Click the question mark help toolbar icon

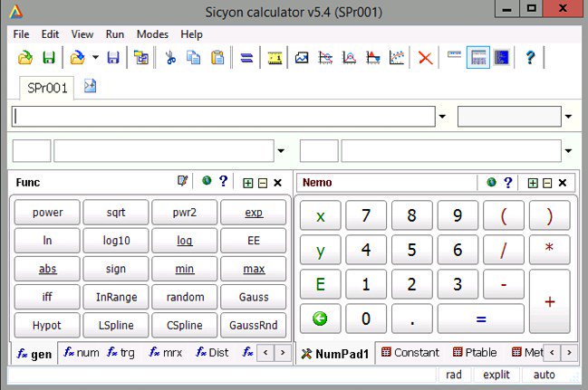pyautogui.click(x=530, y=57)
